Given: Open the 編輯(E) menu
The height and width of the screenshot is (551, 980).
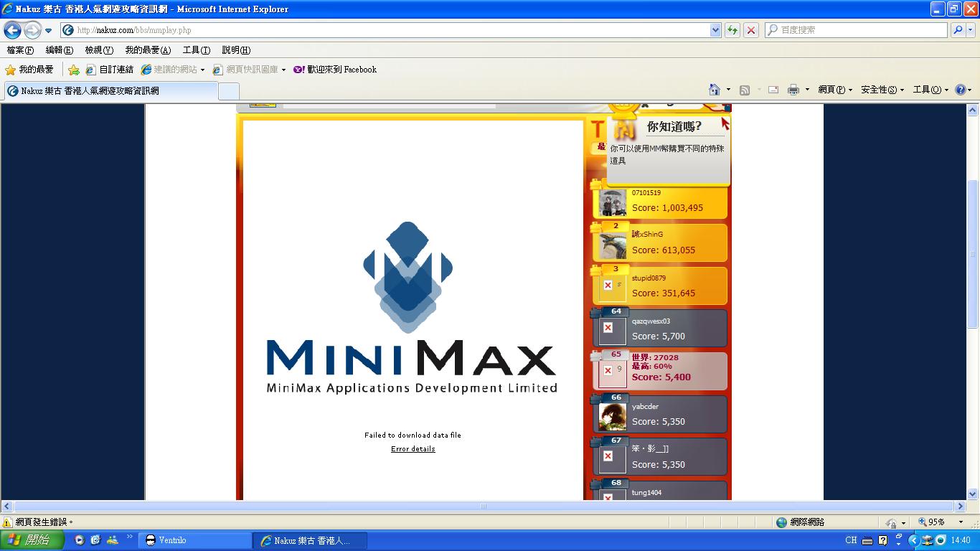Looking at the screenshot, I should click(x=60, y=50).
